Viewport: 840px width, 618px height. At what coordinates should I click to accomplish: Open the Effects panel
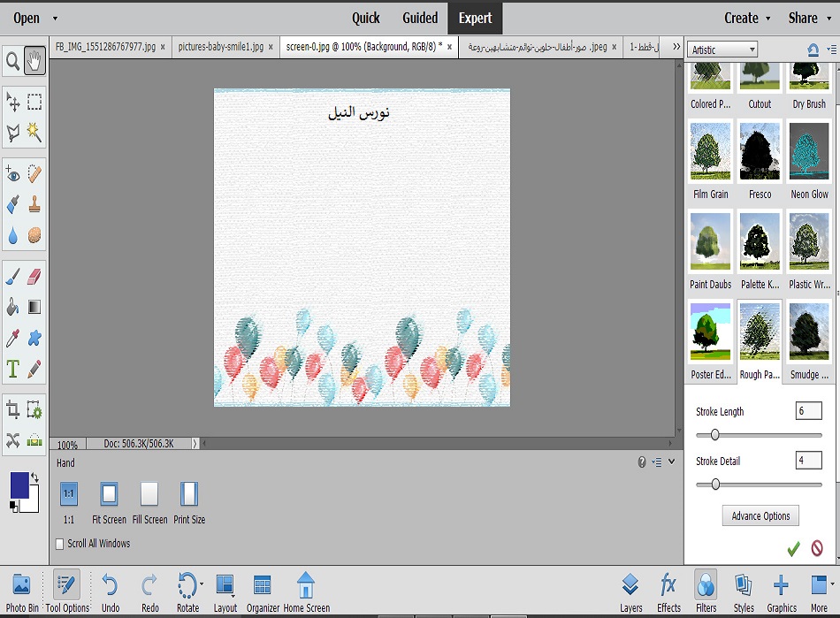(668, 591)
